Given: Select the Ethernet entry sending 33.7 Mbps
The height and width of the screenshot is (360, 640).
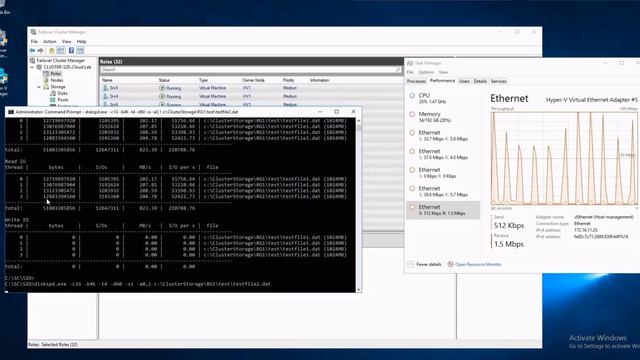Looking at the screenshot, I should [443, 136].
